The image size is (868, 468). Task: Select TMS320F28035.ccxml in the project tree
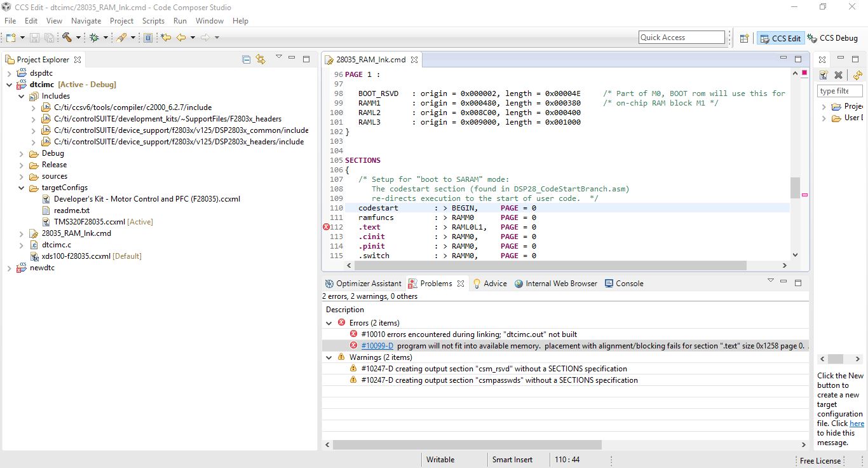tap(89, 222)
